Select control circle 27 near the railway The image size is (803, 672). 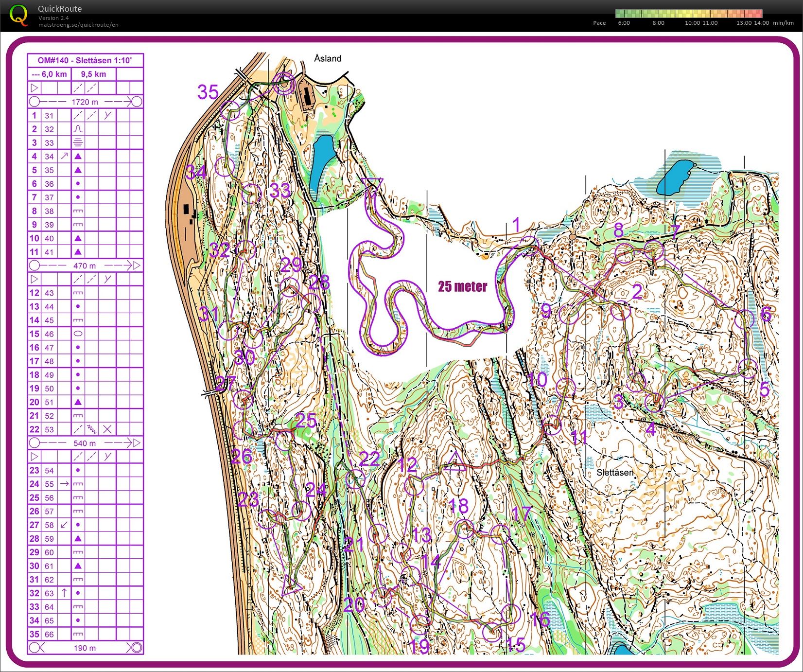(x=243, y=399)
